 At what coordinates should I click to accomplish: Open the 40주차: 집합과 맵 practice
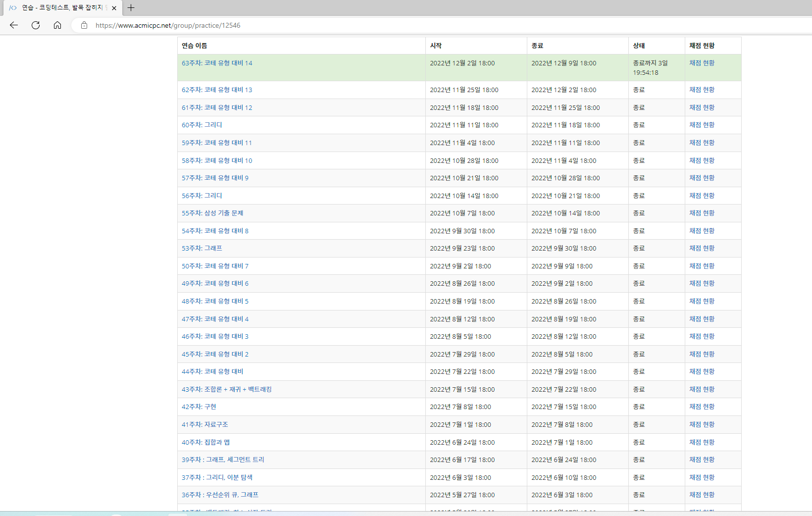click(x=205, y=443)
